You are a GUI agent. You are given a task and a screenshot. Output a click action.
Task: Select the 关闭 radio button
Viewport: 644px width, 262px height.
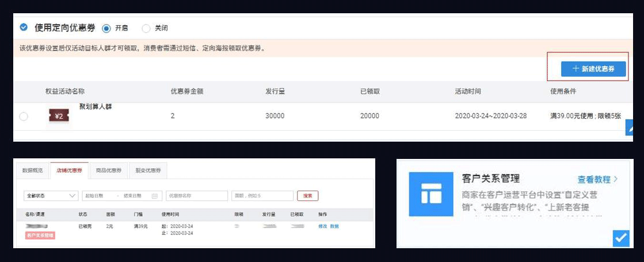click(146, 28)
